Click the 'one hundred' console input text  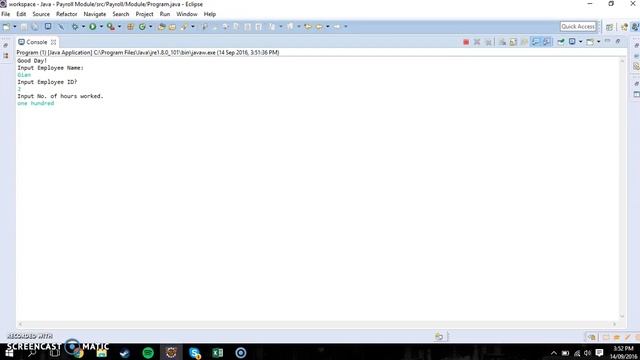pos(36,103)
